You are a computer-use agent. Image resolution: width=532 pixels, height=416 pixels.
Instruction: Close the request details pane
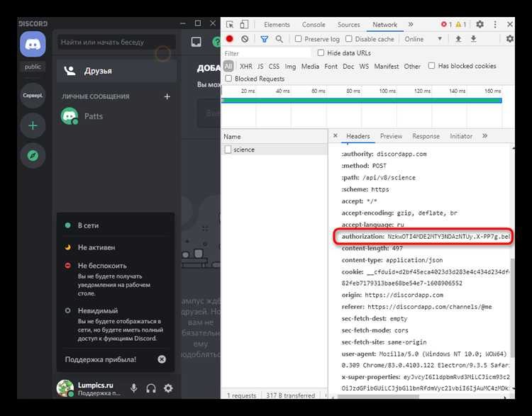pyautogui.click(x=336, y=135)
